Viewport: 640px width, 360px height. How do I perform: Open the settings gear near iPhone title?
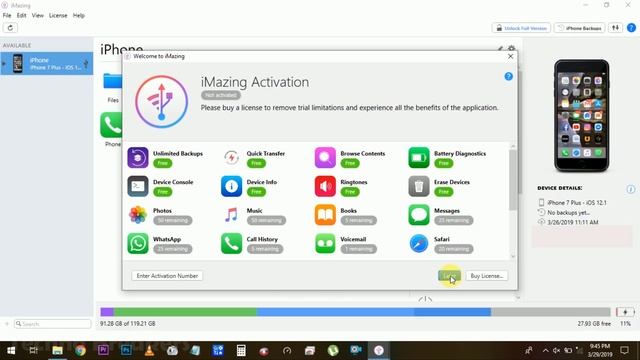tap(511, 49)
